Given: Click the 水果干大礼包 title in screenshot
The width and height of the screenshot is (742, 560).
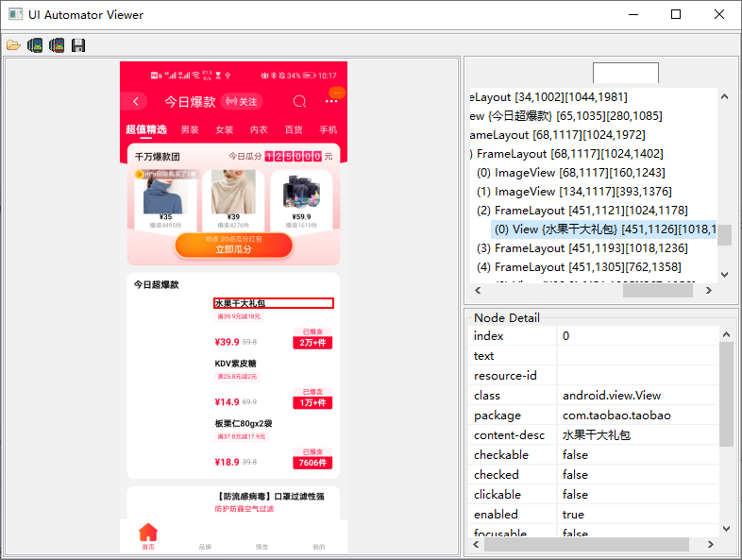Looking at the screenshot, I should click(x=240, y=303).
